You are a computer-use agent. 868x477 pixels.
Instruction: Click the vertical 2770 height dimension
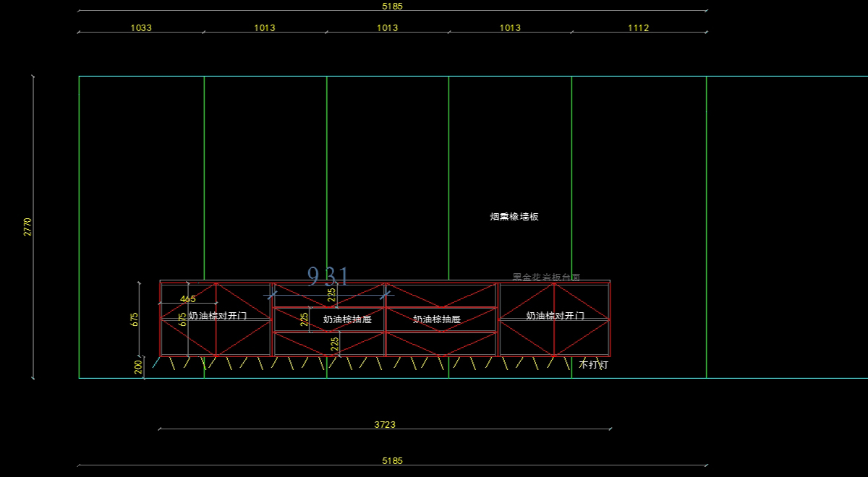(28, 226)
